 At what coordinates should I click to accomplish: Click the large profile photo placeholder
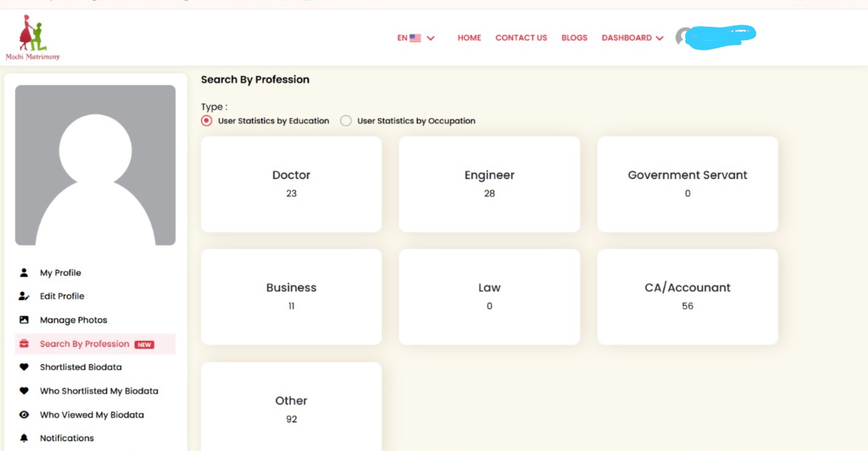coord(96,165)
